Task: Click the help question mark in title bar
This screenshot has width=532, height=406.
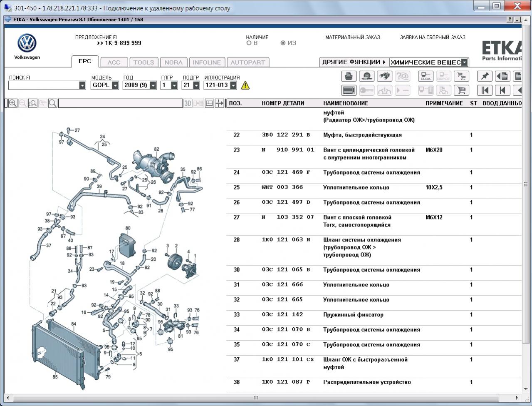Action: tap(510, 20)
